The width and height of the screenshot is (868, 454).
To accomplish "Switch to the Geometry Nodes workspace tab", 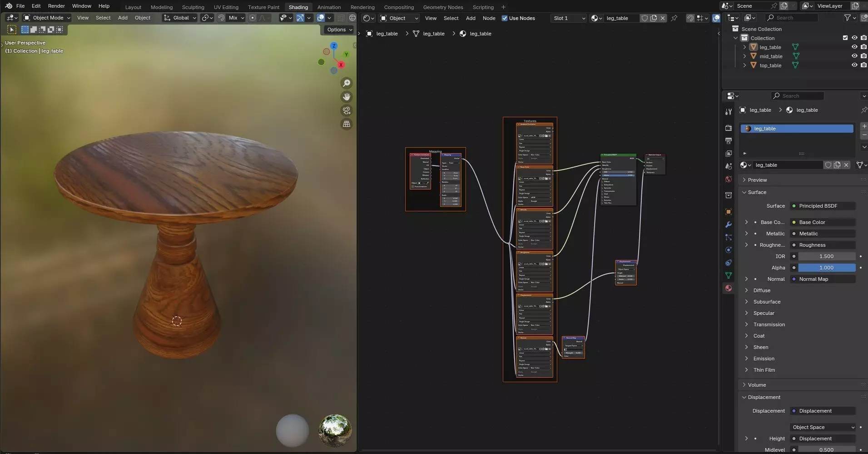I will 443,7.
